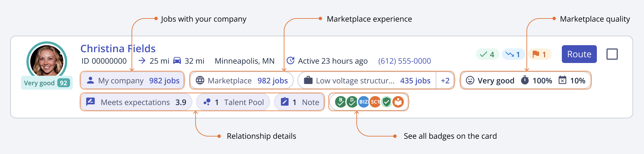The image size is (644, 154).
Task: Click the smiley face rating icon
Action: pos(470,80)
